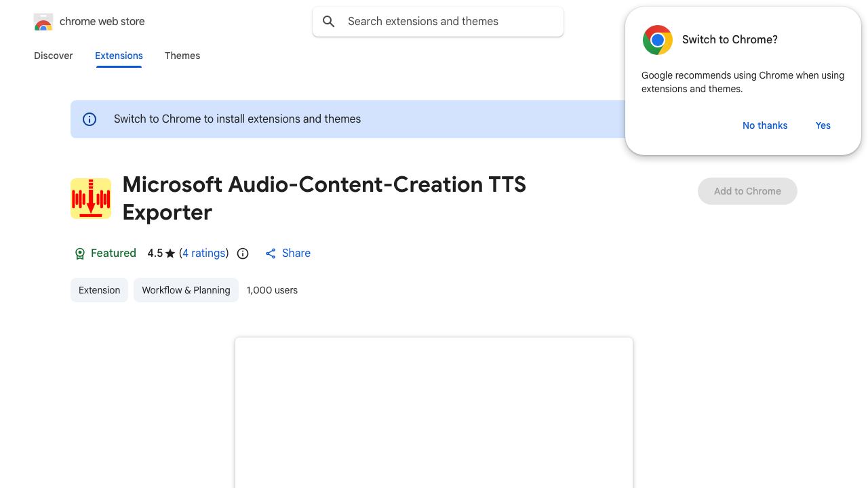Viewport: 868px width, 488px height.
Task: Click the rating star icon
Action: click(170, 253)
